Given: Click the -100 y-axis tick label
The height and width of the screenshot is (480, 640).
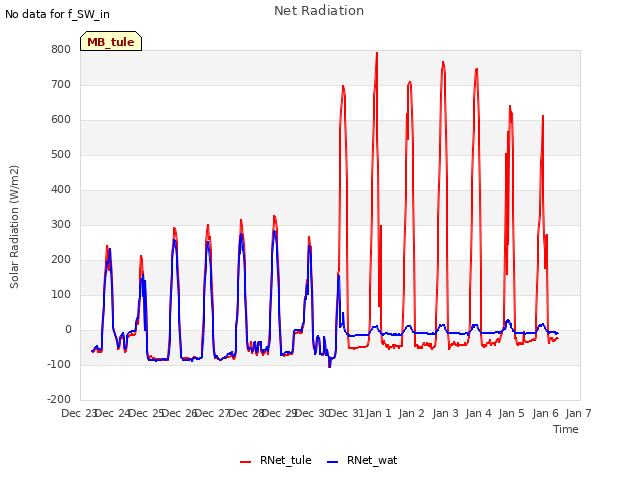Looking at the screenshot, I should point(59,364).
